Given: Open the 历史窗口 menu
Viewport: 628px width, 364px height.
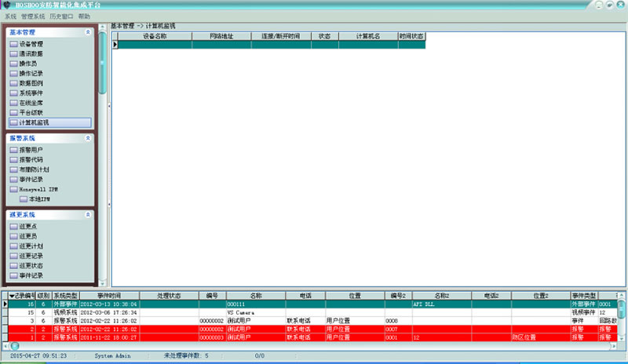Looking at the screenshot, I should click(x=62, y=16).
